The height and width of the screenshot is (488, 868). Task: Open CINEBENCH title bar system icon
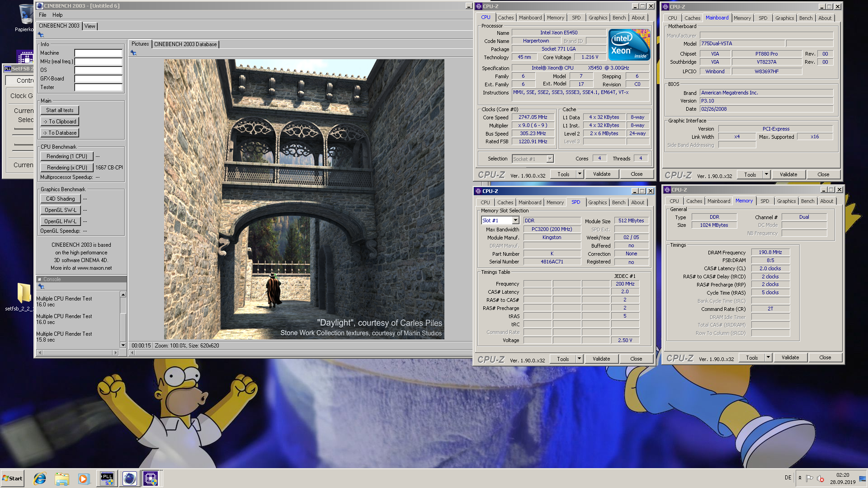point(40,6)
